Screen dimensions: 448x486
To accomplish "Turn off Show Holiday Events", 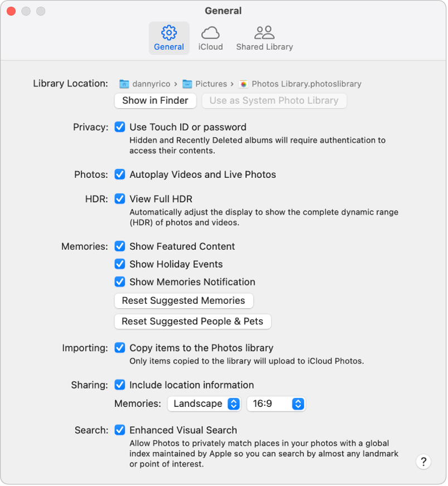I will pyautogui.click(x=120, y=264).
